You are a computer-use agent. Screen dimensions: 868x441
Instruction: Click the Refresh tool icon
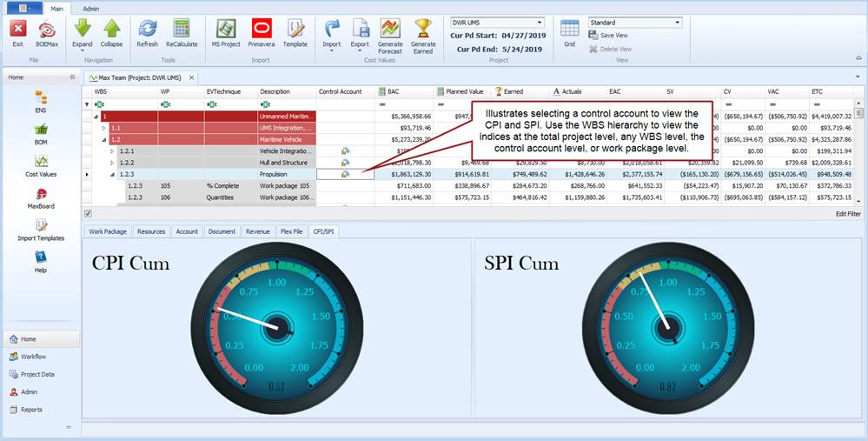[x=147, y=29]
